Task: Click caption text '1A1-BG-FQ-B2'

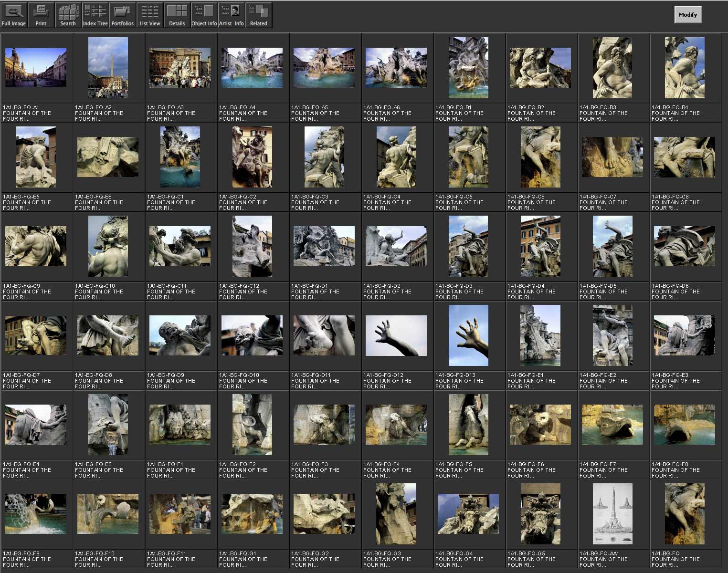Action: tap(526, 107)
